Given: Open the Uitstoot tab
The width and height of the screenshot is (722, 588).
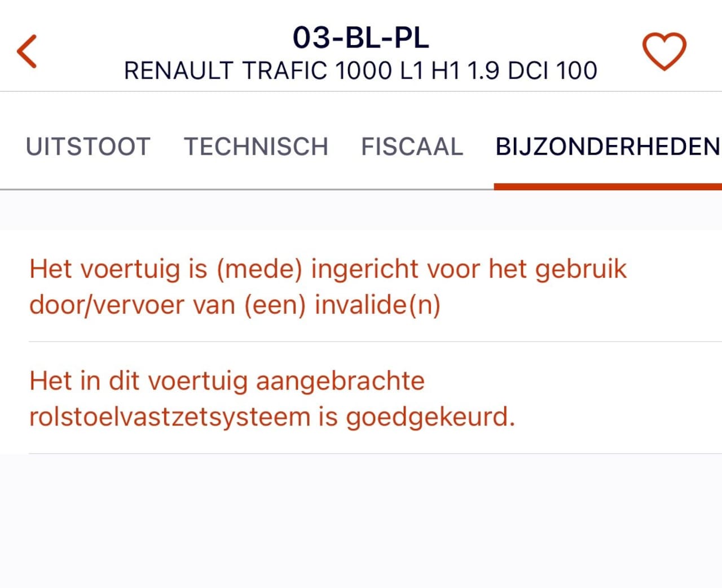Looking at the screenshot, I should pyautogui.click(x=88, y=147).
